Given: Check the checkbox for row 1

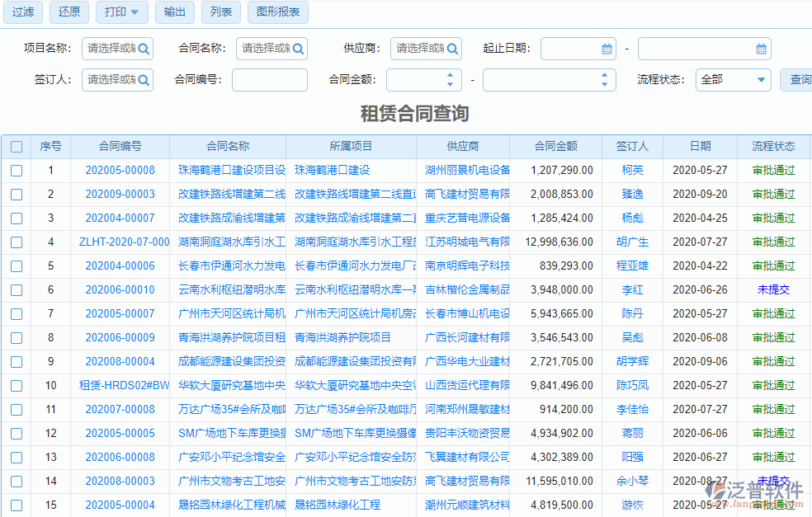Looking at the screenshot, I should (x=17, y=170).
